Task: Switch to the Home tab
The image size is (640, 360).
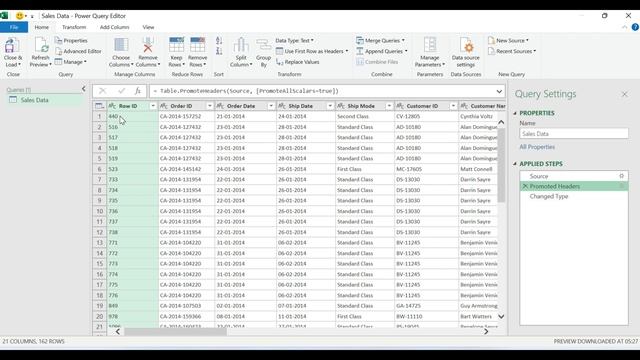Action: point(42,27)
